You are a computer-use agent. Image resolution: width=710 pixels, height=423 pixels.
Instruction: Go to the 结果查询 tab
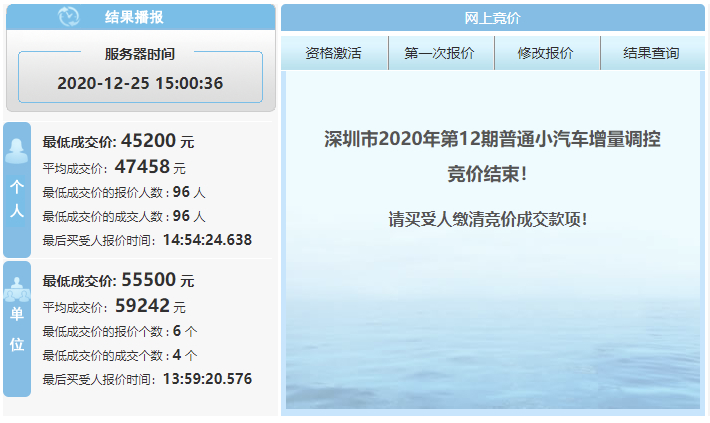652,53
